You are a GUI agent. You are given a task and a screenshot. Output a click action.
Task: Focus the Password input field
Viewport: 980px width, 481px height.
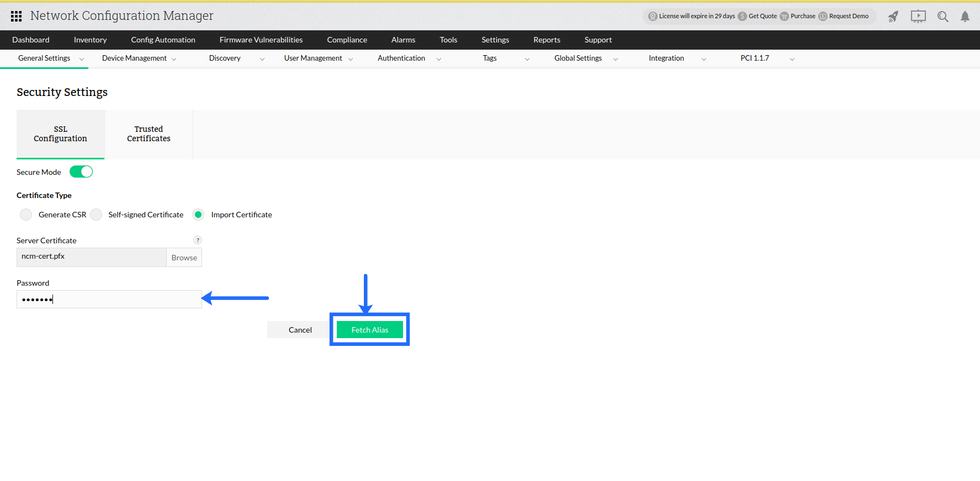tap(109, 299)
